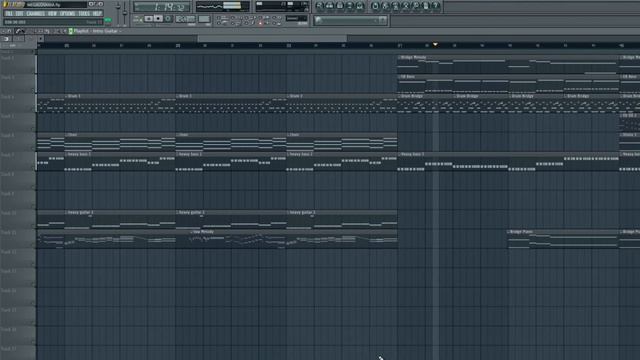Open the Bridge Melody clip menu arrow
Image resolution: width=640 pixels, height=360 pixels.
(400, 58)
